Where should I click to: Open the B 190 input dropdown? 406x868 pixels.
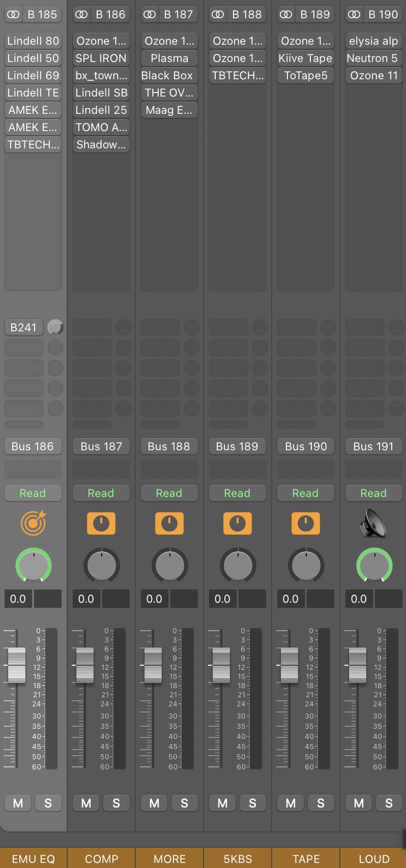[x=383, y=15]
